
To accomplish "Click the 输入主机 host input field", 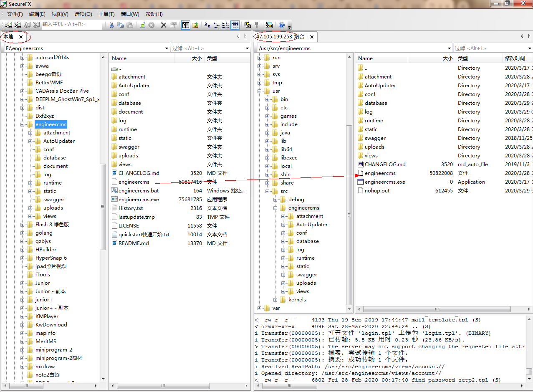I will point(72,25).
